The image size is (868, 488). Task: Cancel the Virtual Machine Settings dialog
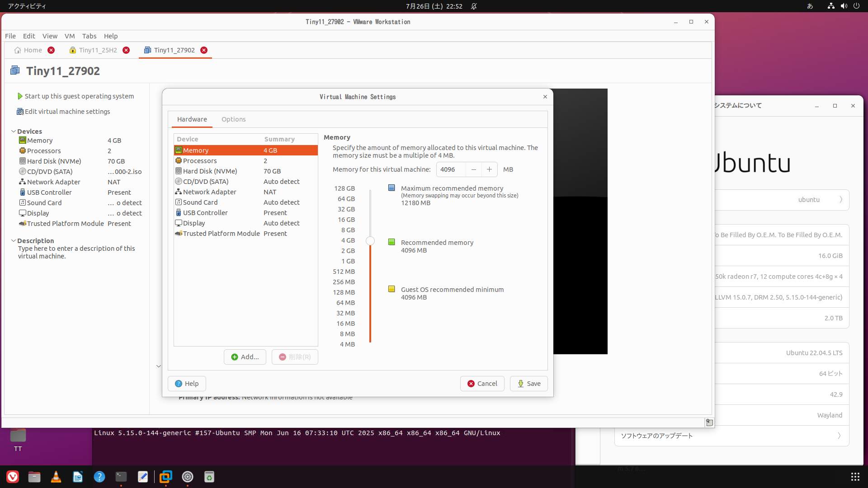[x=482, y=384]
